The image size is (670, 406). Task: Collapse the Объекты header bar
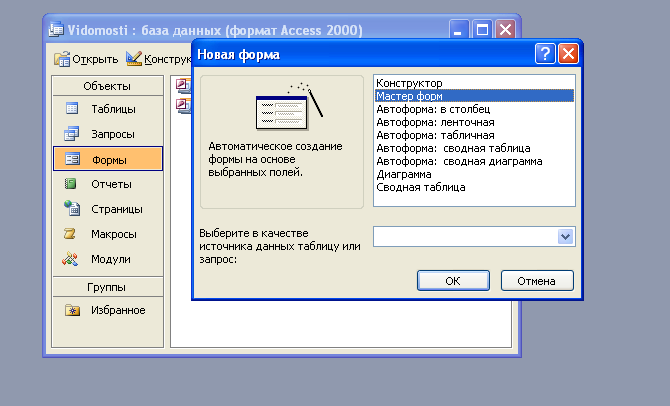pyautogui.click(x=108, y=86)
